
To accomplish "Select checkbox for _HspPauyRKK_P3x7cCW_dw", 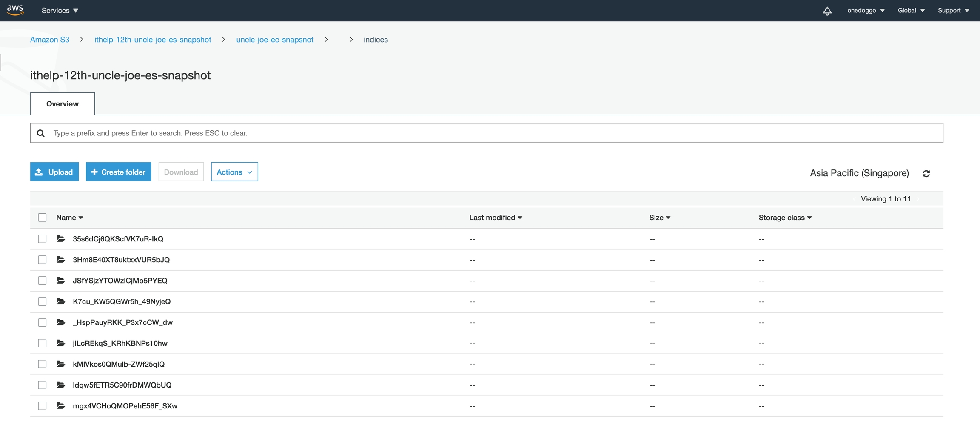I will click(42, 322).
